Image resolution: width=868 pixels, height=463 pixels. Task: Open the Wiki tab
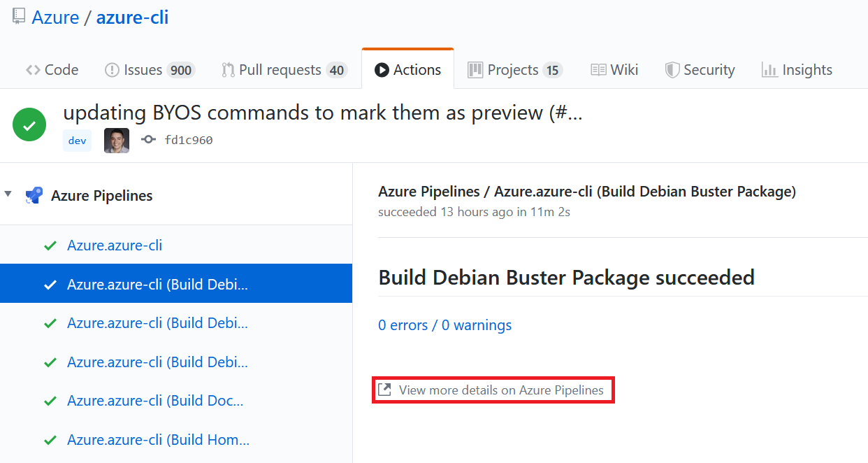click(x=614, y=70)
